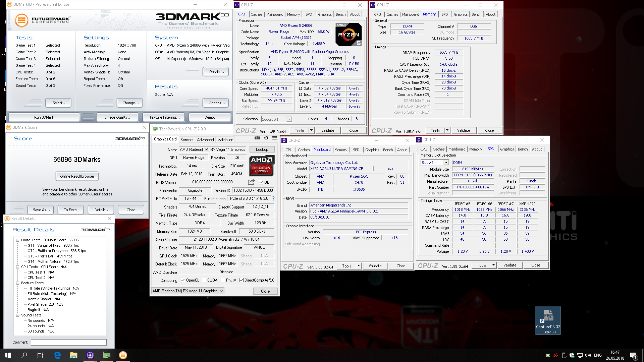This screenshot has height=362, width=644.
Task: Click the Texture Filtering button
Action: pyautogui.click(x=164, y=117)
